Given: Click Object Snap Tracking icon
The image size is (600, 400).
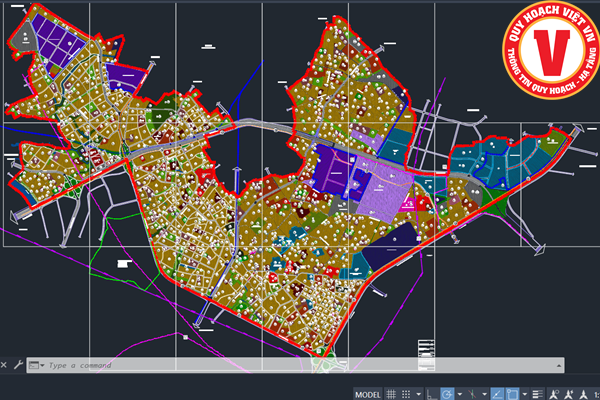Looking at the screenshot, I should pos(497,394).
